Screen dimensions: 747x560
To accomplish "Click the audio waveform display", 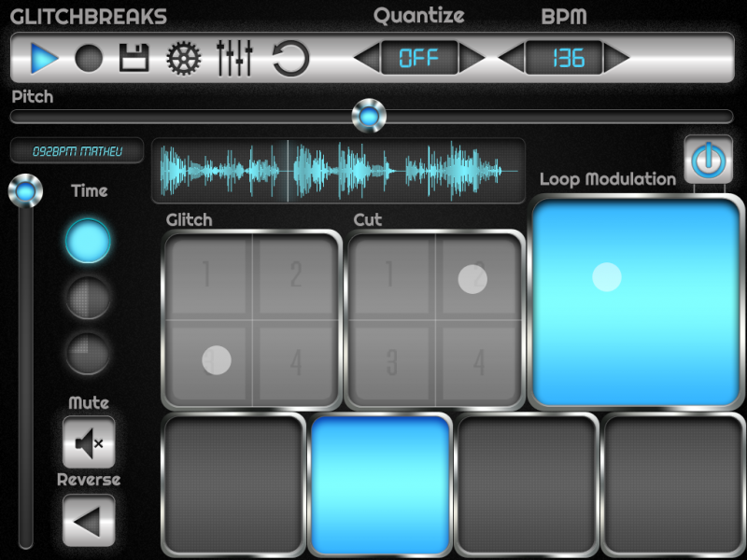I will (338, 171).
